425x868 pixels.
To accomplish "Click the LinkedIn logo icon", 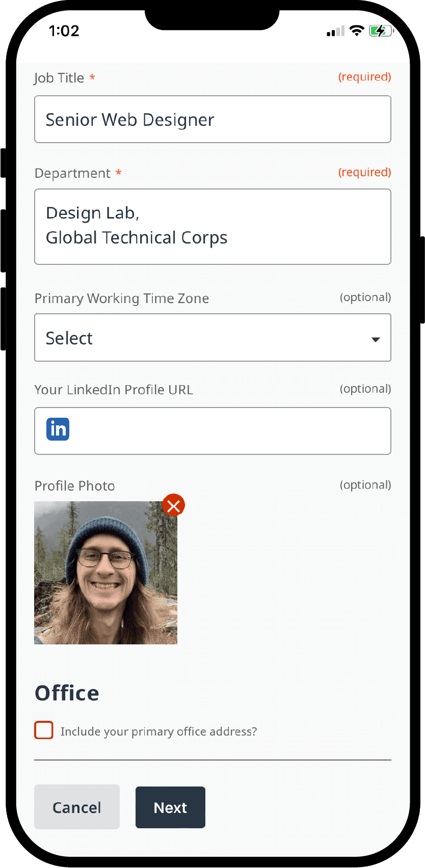I will point(58,429).
